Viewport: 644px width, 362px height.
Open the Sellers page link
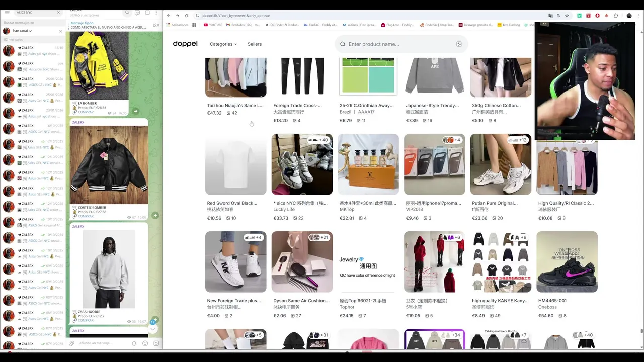tap(255, 44)
